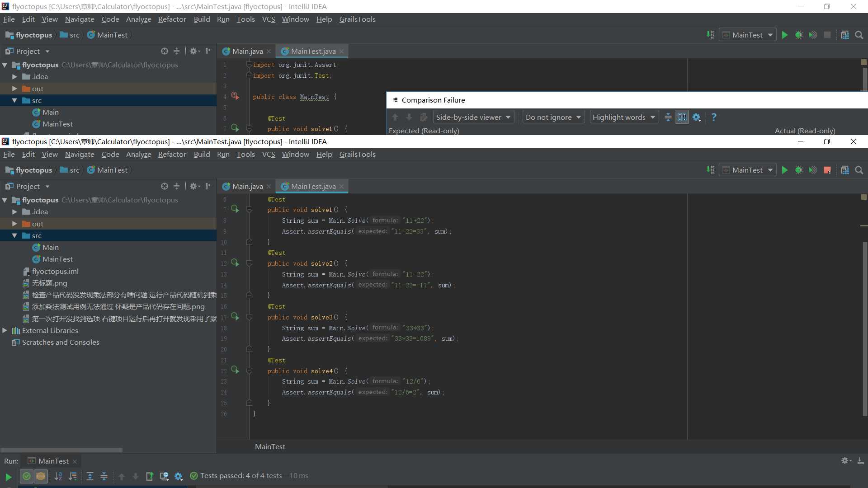Collapse all test results in Run panel
The image size is (868, 488).
[x=104, y=476]
